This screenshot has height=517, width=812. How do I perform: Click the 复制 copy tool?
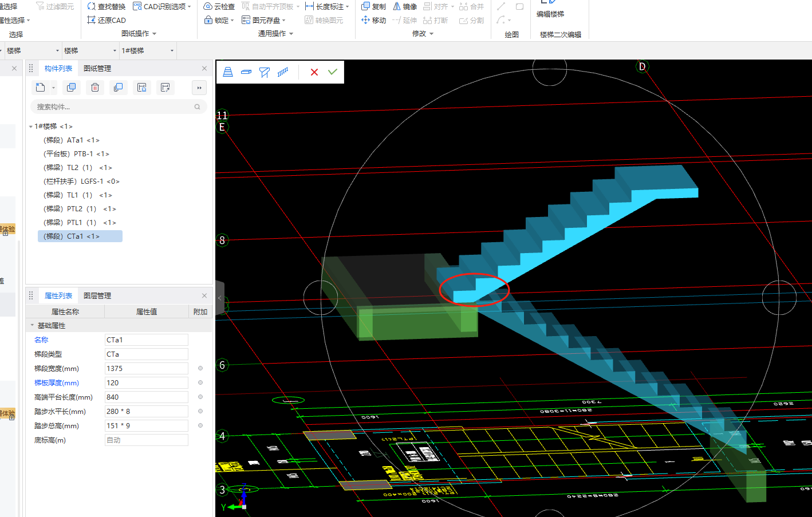pos(373,6)
